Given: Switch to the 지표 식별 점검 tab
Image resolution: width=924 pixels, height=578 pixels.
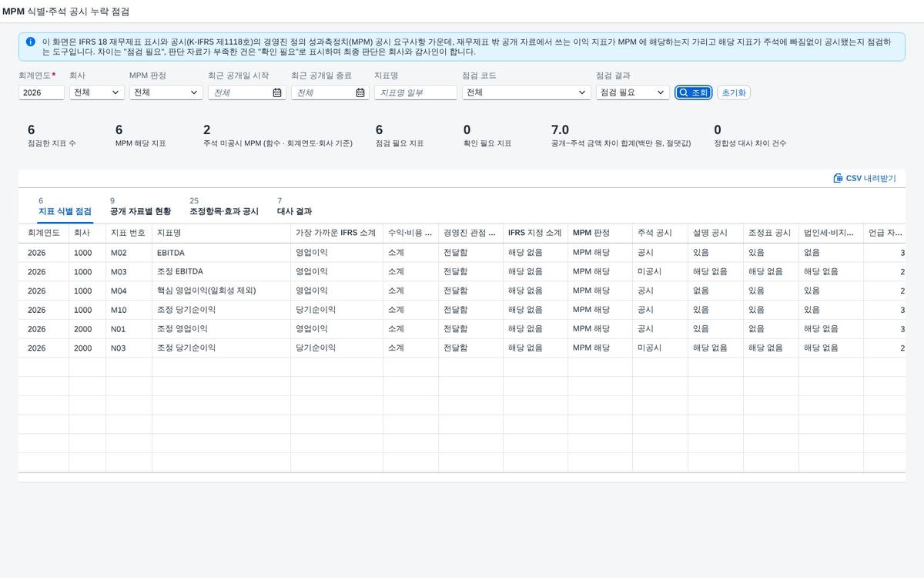Looking at the screenshot, I should (x=65, y=211).
